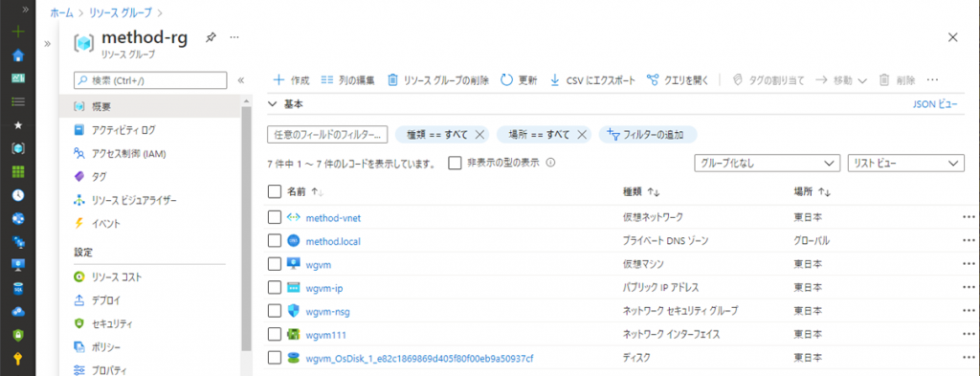Check the method.local row checkbox
Viewport: 980px width, 376px height.
click(274, 240)
